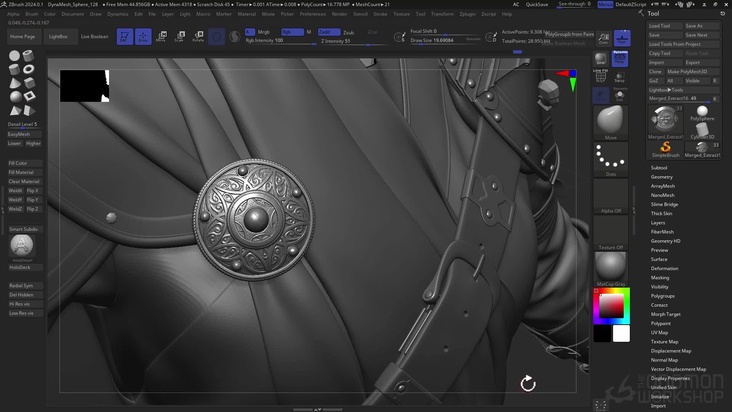The image size is (732, 412).
Task: Toggle the Floor grid icon
Action: point(622,38)
